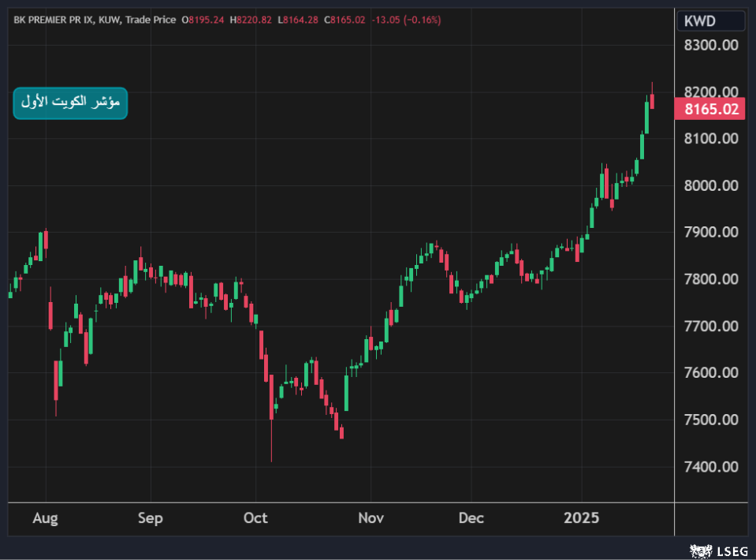Click the 2025 year marker on time axis

[582, 518]
